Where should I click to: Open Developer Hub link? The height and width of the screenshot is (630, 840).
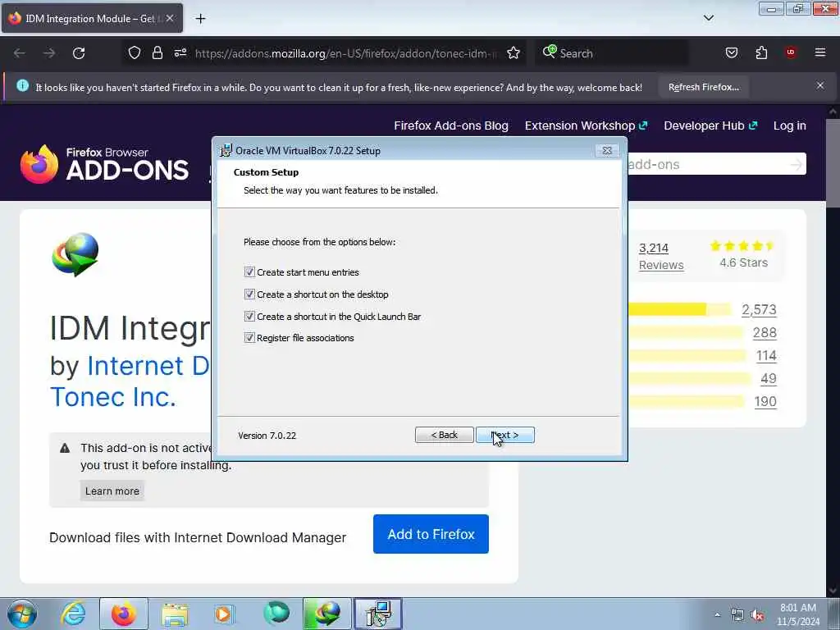[x=710, y=126]
